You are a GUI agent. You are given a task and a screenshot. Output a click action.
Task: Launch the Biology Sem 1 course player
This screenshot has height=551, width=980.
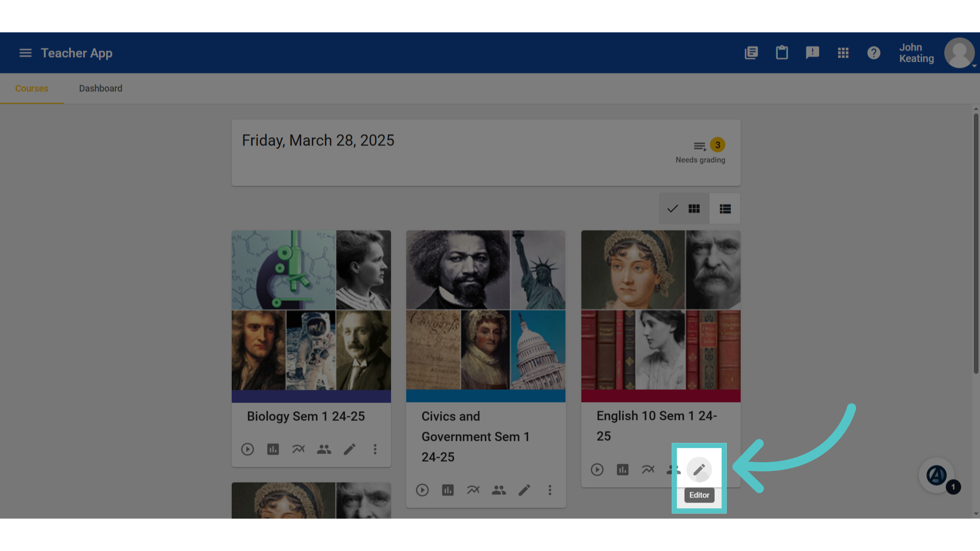pos(248,449)
